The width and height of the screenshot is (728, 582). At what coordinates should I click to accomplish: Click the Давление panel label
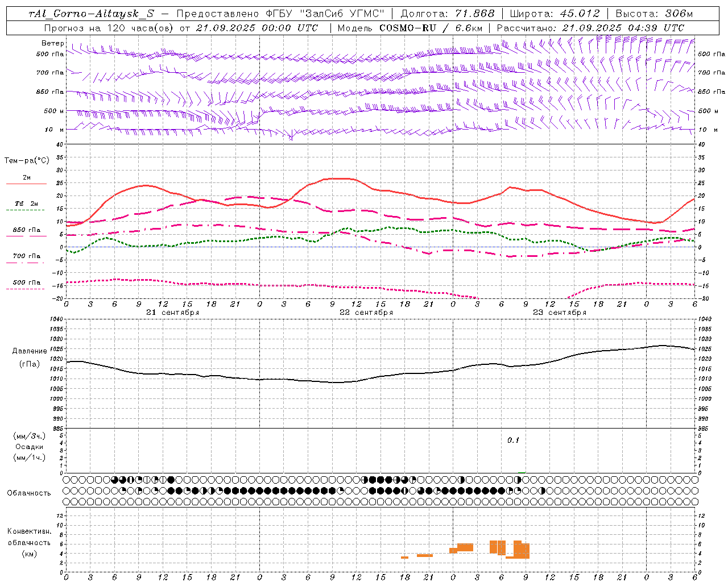coord(30,351)
